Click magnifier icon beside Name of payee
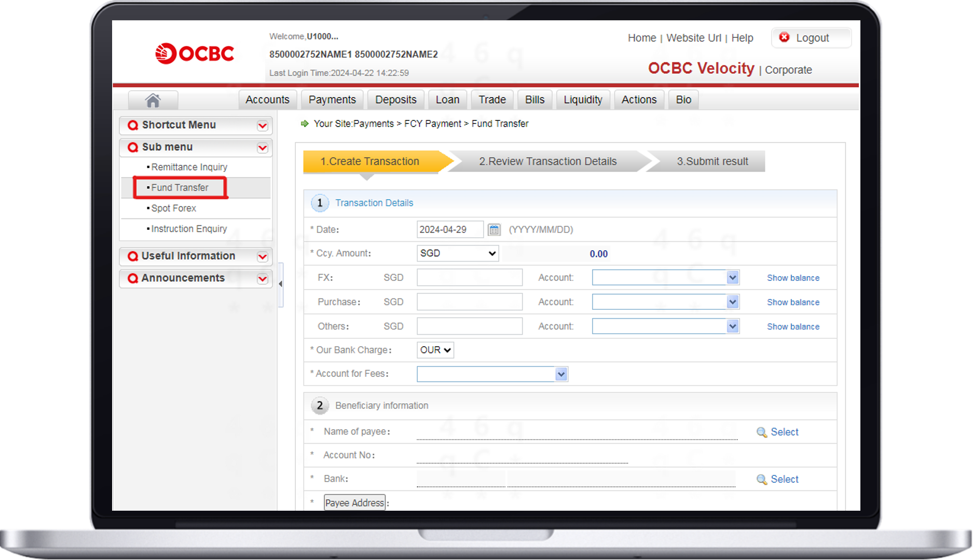Viewport: 973px width, 560px height. 761,432
